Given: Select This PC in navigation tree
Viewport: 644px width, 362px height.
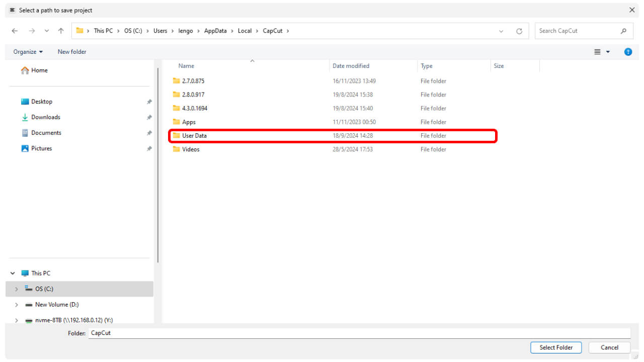Looking at the screenshot, I should pyautogui.click(x=36, y=274).
